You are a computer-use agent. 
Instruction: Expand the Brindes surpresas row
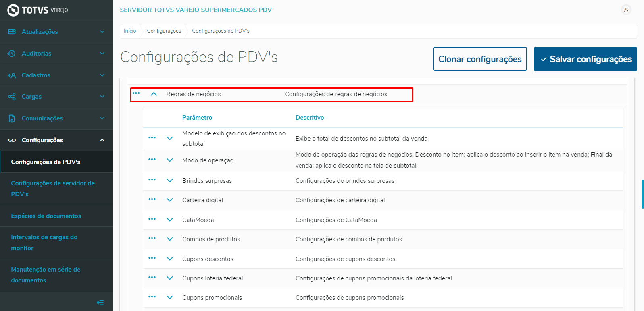170,180
